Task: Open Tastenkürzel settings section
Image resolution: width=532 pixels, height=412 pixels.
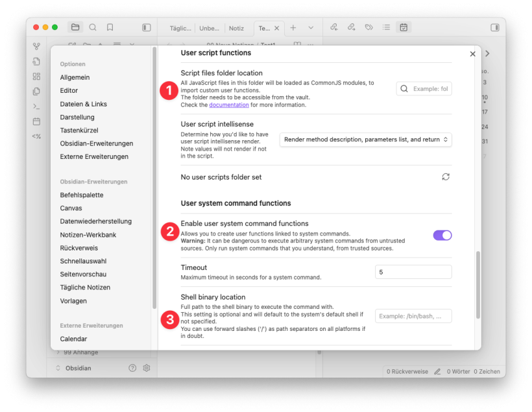Action: (79, 130)
